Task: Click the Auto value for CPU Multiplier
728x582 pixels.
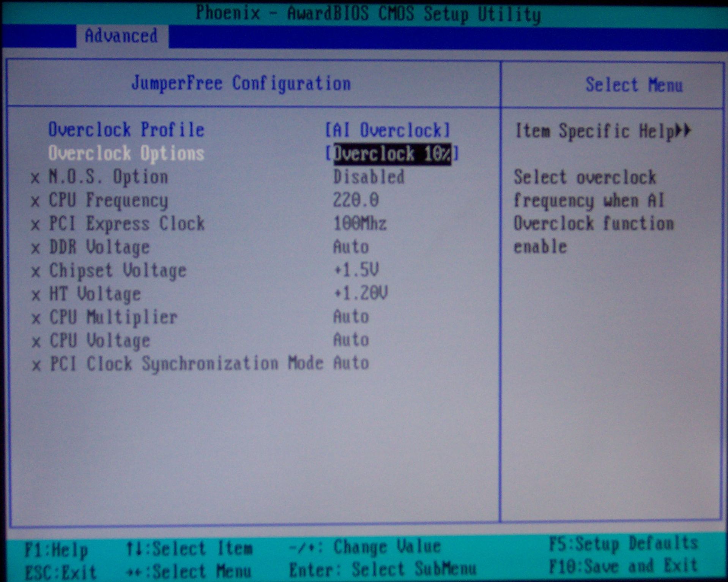Action: pyautogui.click(x=351, y=317)
